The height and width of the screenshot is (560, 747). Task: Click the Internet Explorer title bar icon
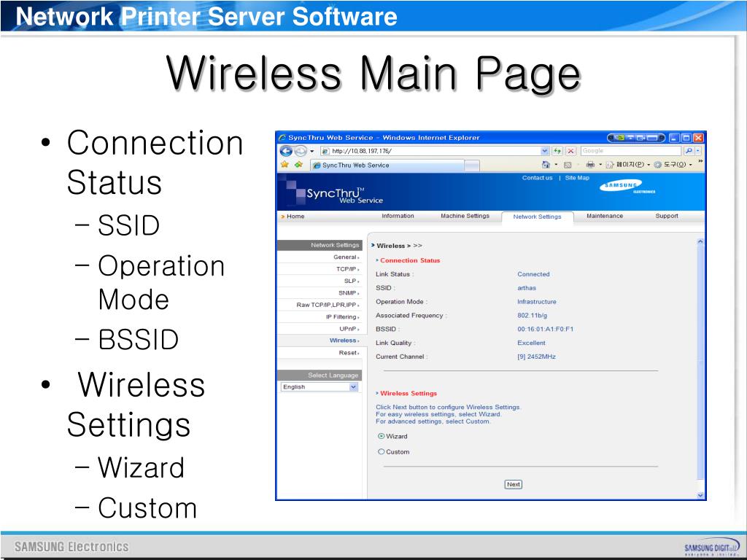282,138
